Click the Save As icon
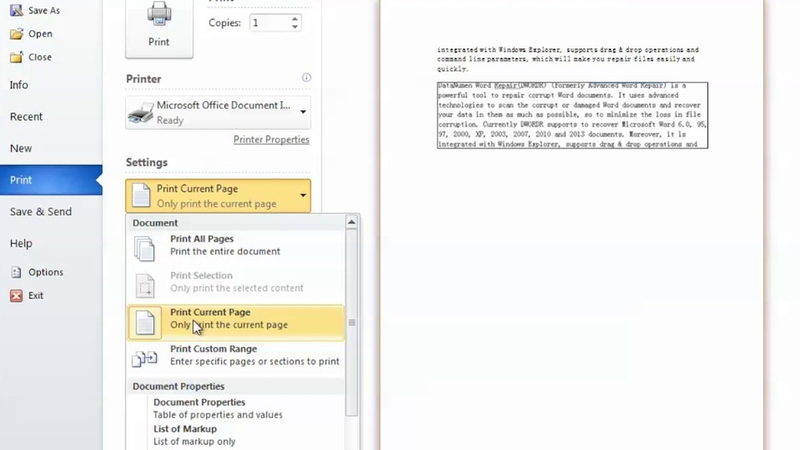This screenshot has width=800, height=450. [x=16, y=10]
